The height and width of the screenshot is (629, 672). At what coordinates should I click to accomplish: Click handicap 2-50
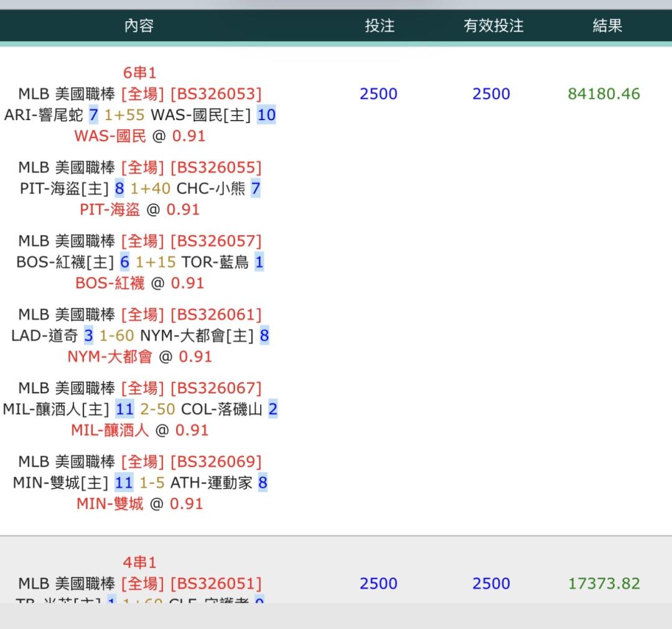click(x=157, y=409)
